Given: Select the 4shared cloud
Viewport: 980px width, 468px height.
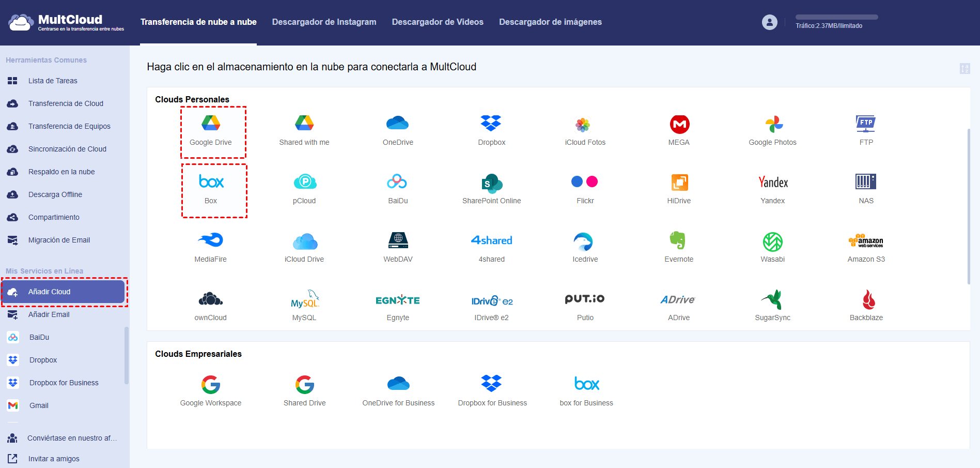Looking at the screenshot, I should 491,248.
